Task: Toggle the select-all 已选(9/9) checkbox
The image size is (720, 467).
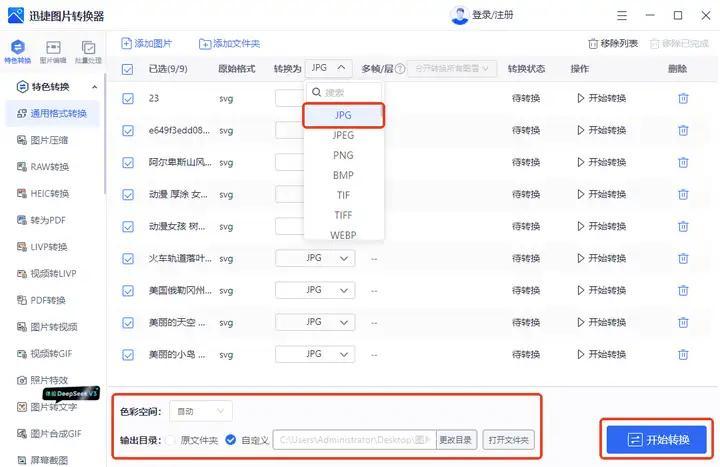Action: (127, 69)
